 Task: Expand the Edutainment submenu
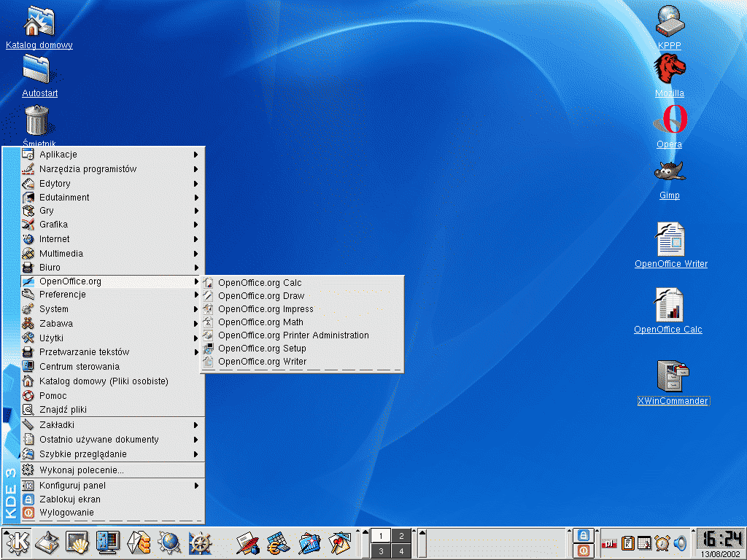pos(112,197)
